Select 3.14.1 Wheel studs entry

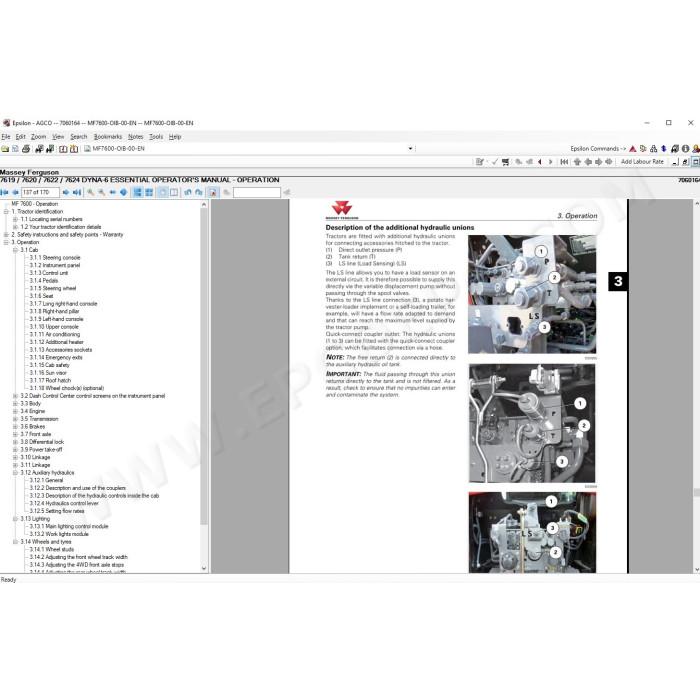52,550
